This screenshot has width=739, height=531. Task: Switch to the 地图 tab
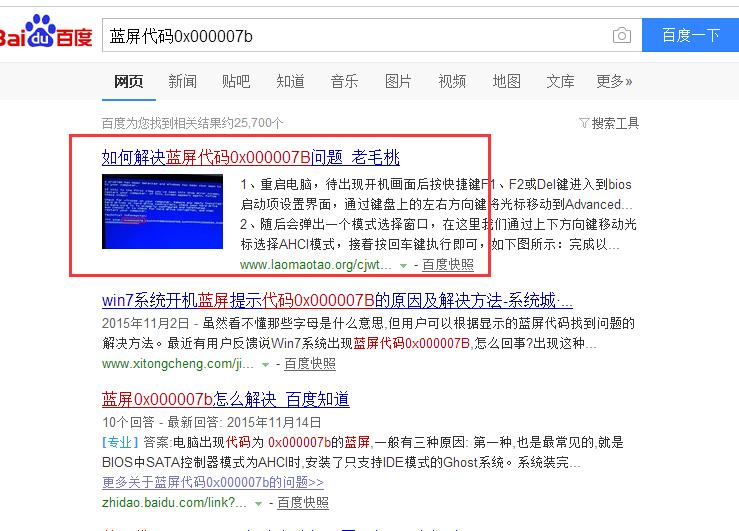(x=506, y=82)
